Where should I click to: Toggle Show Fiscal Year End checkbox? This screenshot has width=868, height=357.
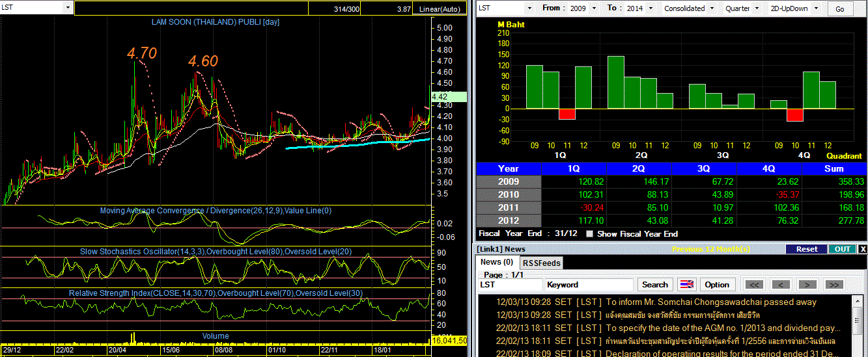(x=589, y=234)
